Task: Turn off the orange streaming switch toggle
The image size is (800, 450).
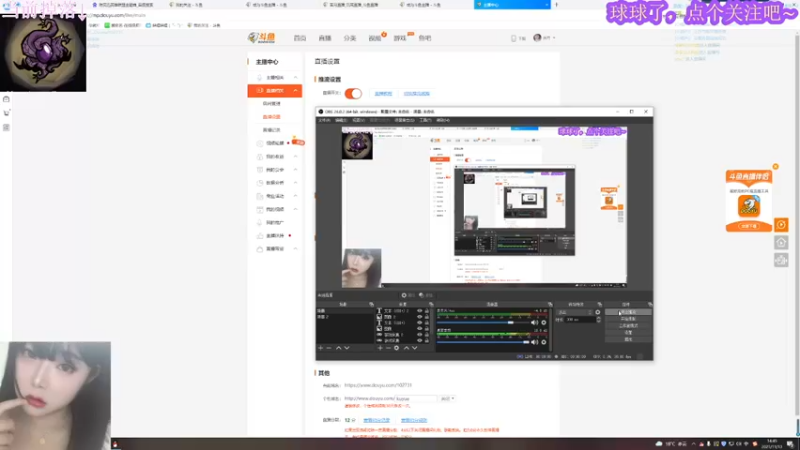Action: pyautogui.click(x=353, y=93)
